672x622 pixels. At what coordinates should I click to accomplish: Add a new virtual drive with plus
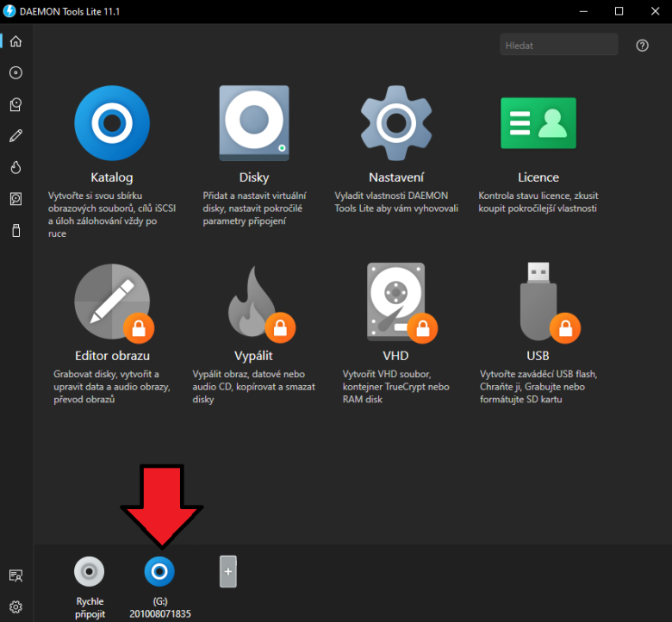(228, 572)
